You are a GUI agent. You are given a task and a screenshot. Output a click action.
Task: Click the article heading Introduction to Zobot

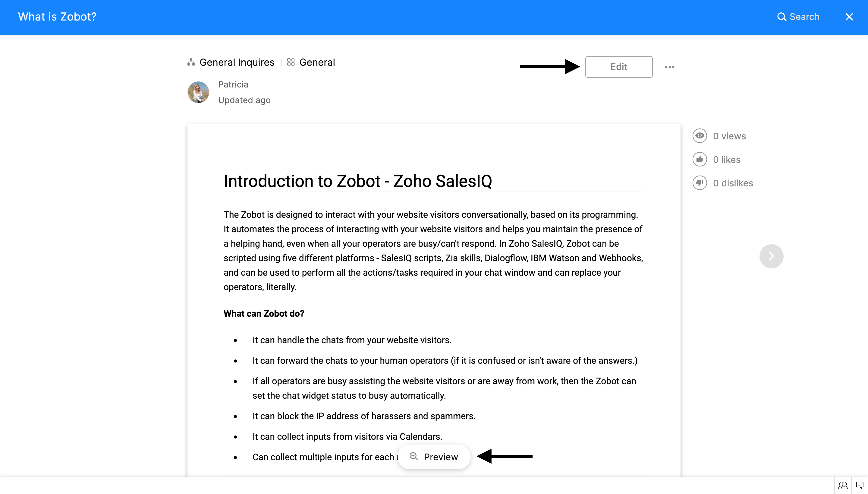[x=357, y=181]
